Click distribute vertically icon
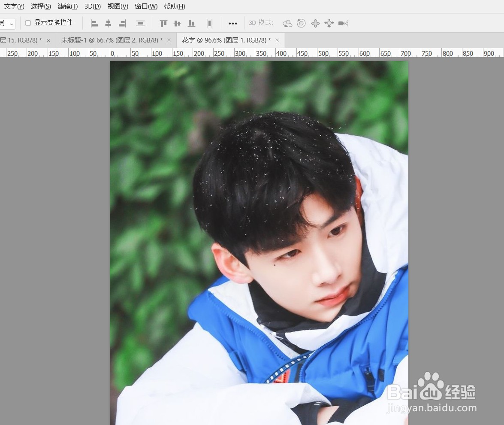The image size is (504, 425). 140,23
